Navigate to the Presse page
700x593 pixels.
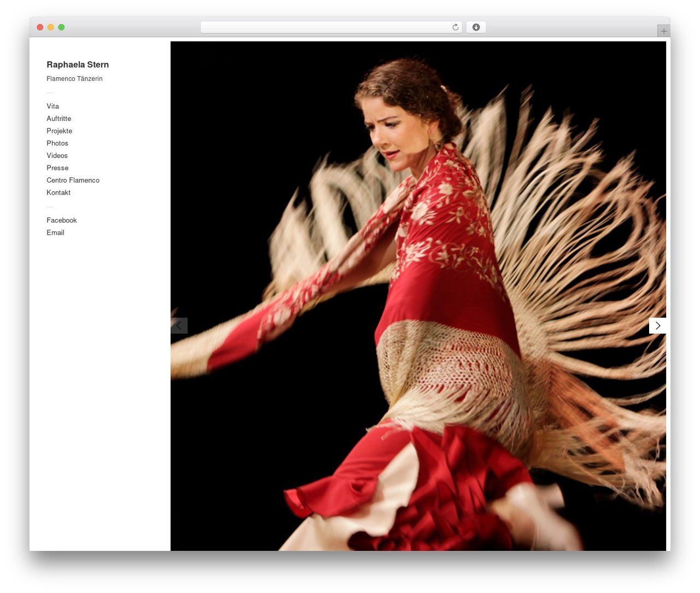[57, 168]
